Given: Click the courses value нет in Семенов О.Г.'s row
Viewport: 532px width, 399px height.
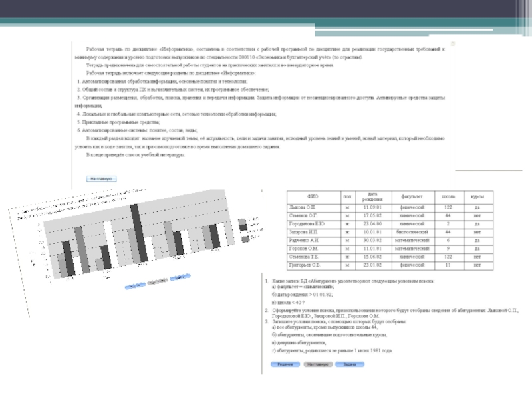Looking at the screenshot, I should click(x=477, y=215).
